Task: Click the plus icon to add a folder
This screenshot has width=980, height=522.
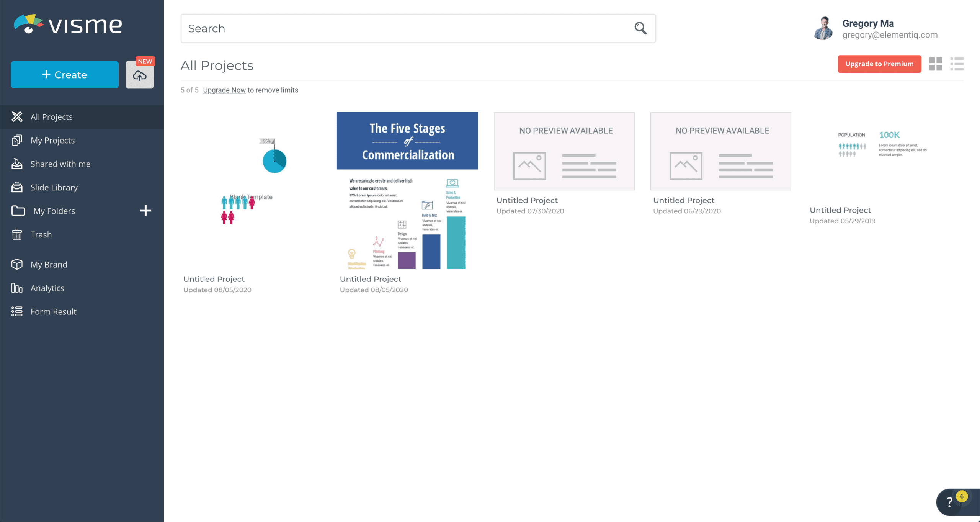Action: (146, 211)
